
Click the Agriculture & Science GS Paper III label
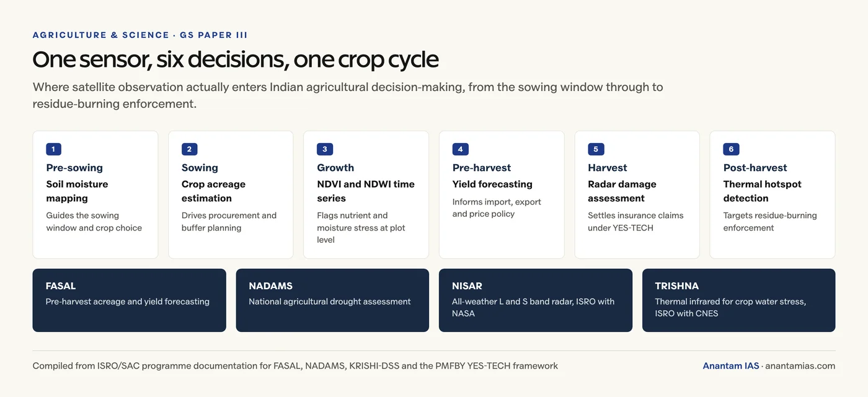140,35
